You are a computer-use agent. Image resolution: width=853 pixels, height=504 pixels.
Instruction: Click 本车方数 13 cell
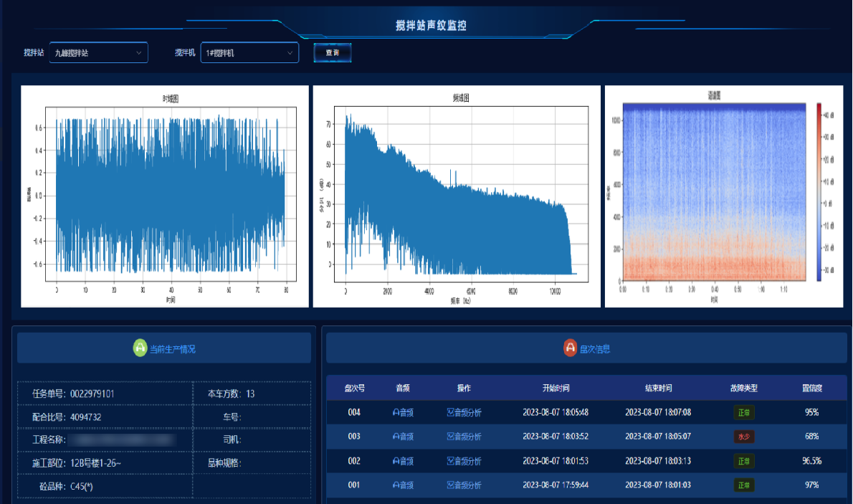252,394
